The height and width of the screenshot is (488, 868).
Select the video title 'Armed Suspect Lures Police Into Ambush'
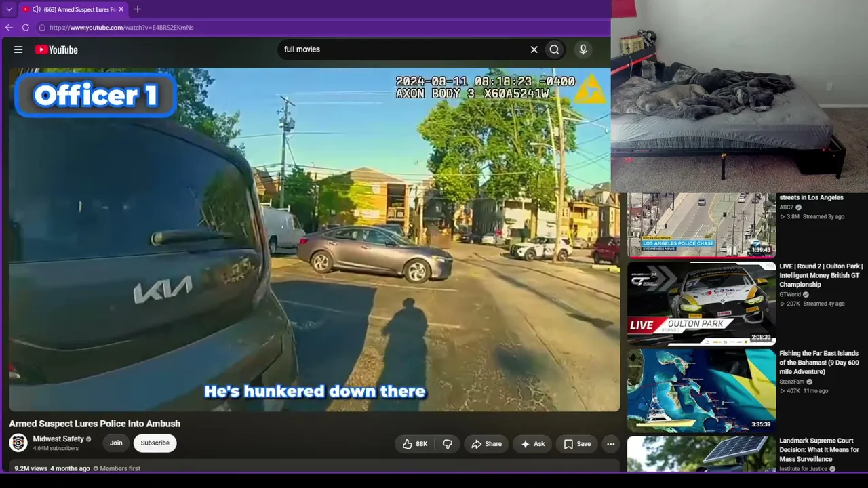(x=95, y=424)
